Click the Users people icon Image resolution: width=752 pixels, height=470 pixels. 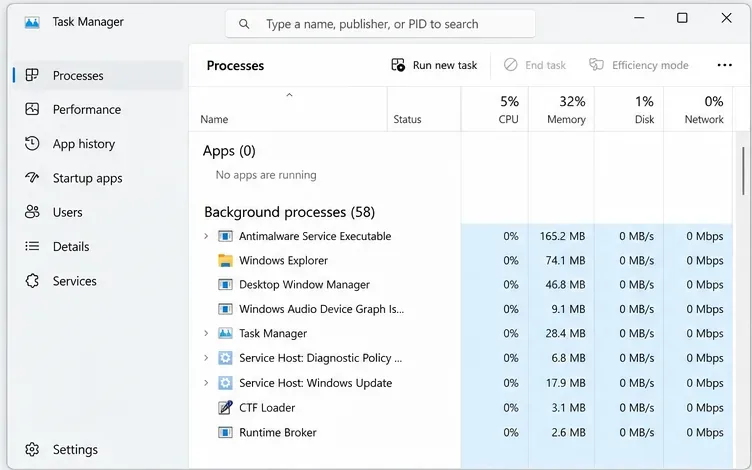point(32,212)
